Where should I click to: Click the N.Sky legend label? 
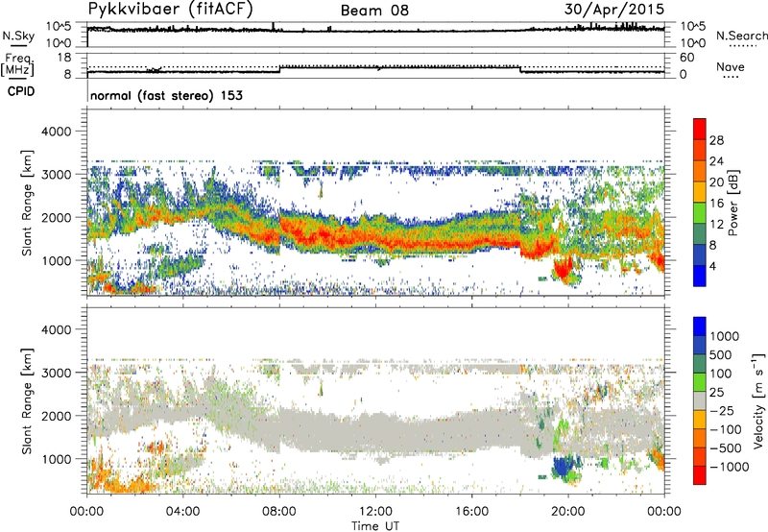click(x=18, y=36)
